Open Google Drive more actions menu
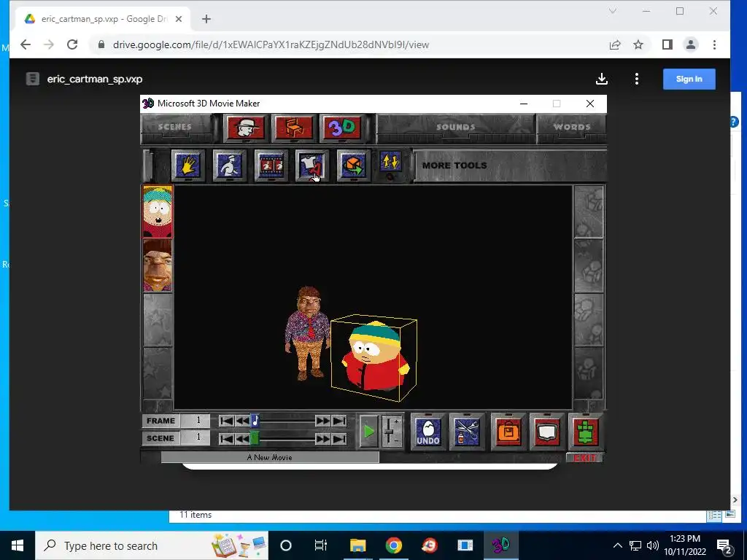 tap(636, 79)
